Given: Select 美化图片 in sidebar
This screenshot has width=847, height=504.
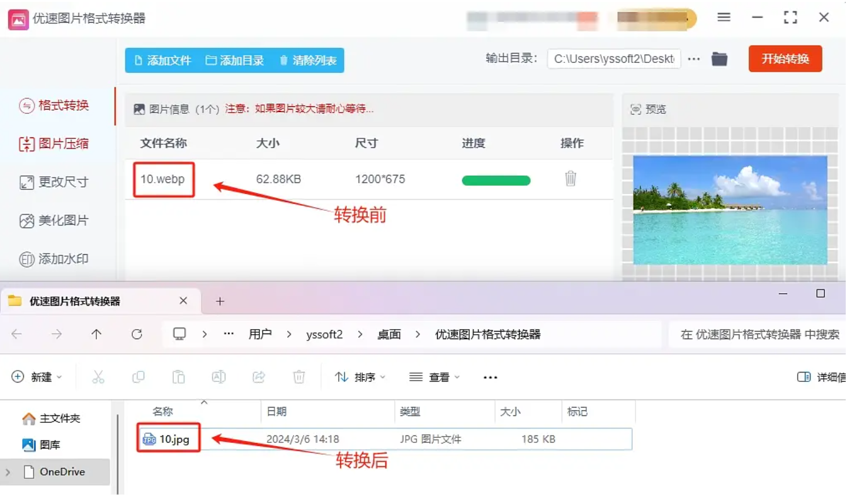Looking at the screenshot, I should pos(54,220).
